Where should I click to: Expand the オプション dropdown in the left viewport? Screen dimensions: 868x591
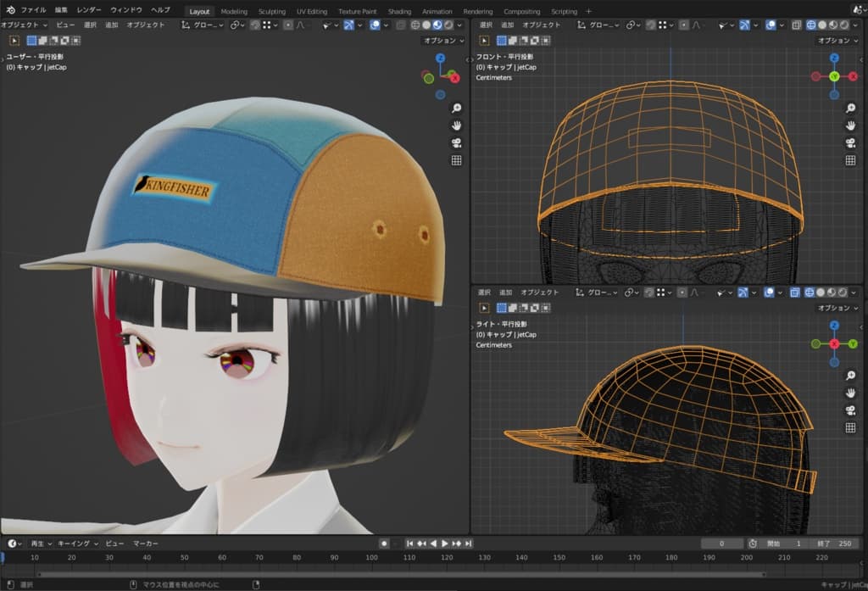pyautogui.click(x=444, y=40)
